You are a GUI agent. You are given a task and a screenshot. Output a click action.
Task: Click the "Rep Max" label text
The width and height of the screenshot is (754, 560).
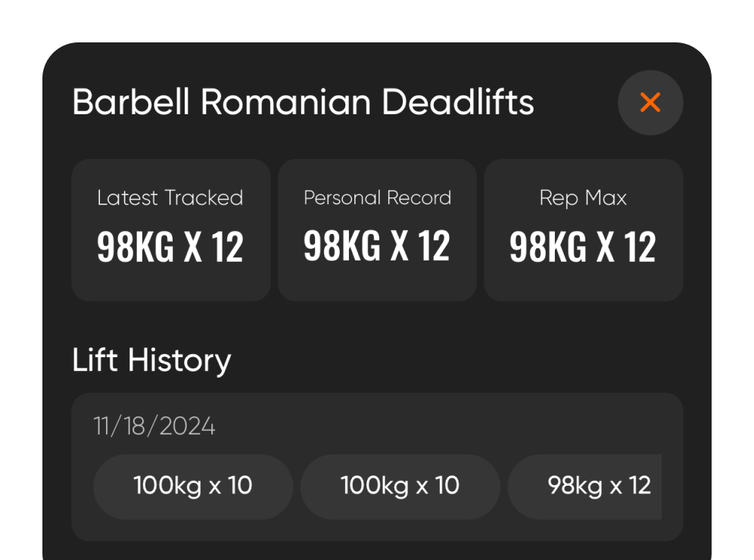tap(583, 198)
